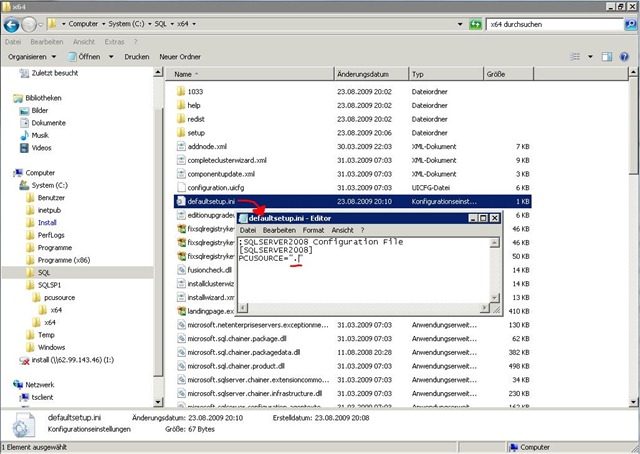
Task: Click the Neuer Ordner button
Action: pyautogui.click(x=182, y=57)
